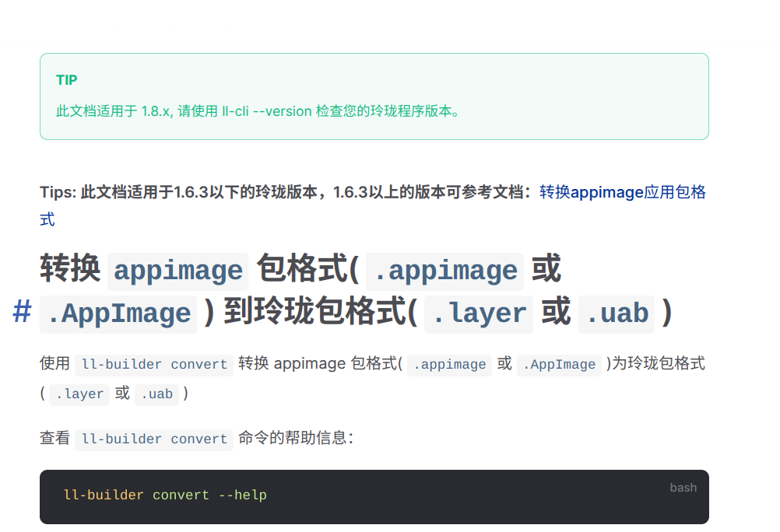Viewport: 780px width, 532px height.
Task: Click the small .appimage code in paragraph
Action: pyautogui.click(x=450, y=365)
